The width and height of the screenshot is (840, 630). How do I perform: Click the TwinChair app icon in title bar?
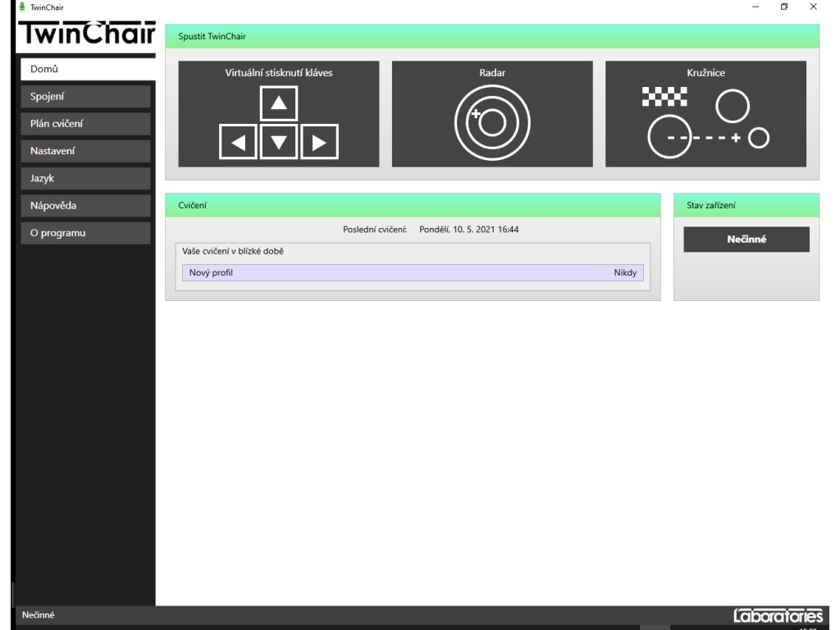click(22, 7)
